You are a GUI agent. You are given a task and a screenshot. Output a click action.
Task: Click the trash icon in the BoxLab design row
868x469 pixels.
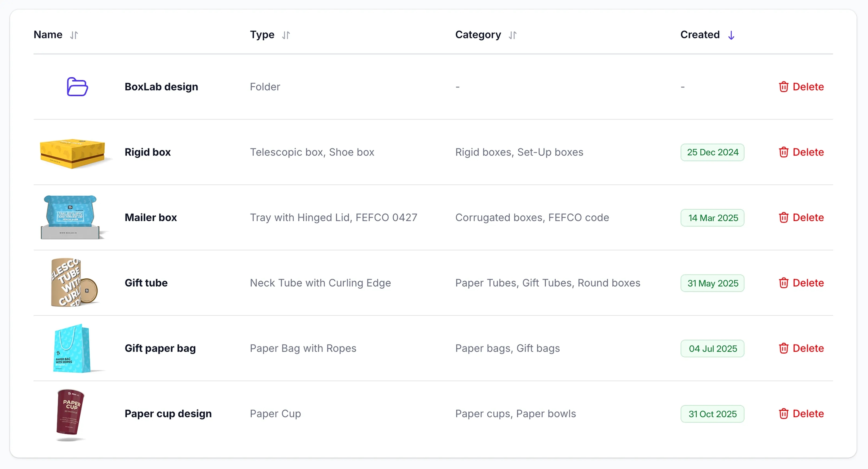point(784,87)
